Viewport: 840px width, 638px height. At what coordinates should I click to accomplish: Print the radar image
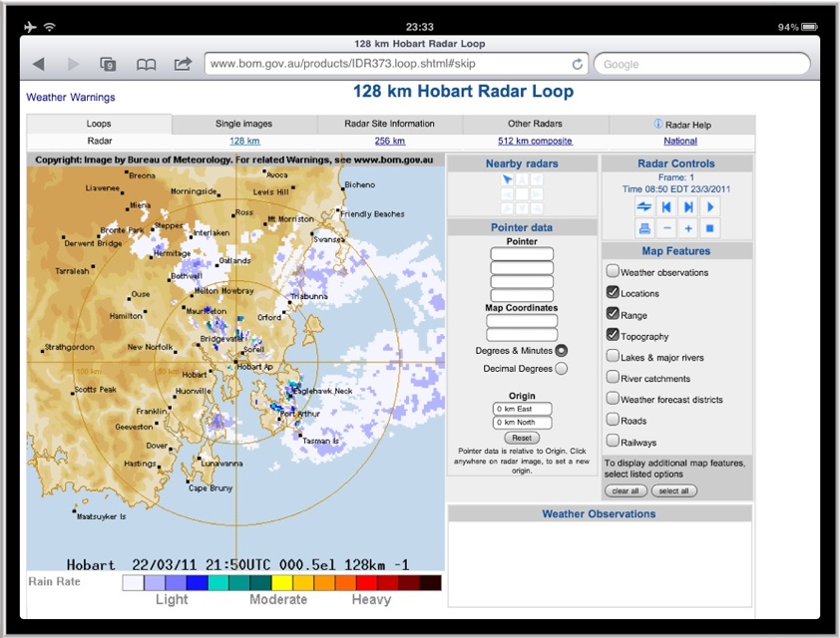[643, 228]
